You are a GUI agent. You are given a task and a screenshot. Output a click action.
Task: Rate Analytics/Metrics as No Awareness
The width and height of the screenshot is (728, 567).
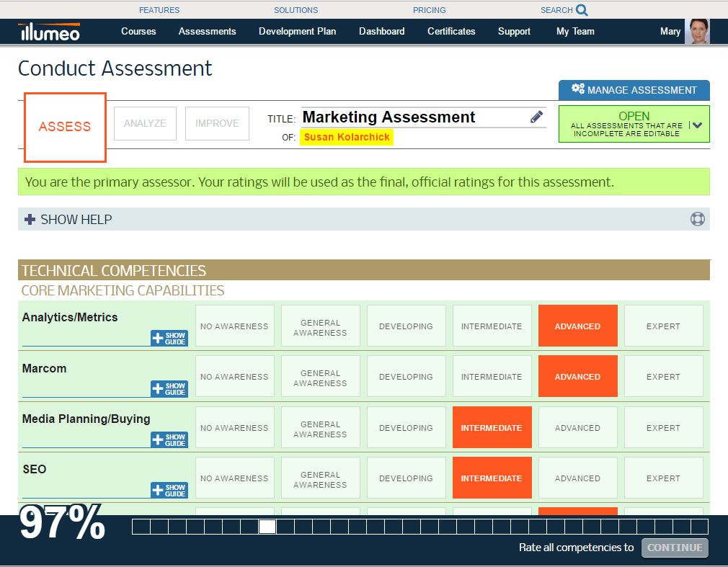(235, 326)
